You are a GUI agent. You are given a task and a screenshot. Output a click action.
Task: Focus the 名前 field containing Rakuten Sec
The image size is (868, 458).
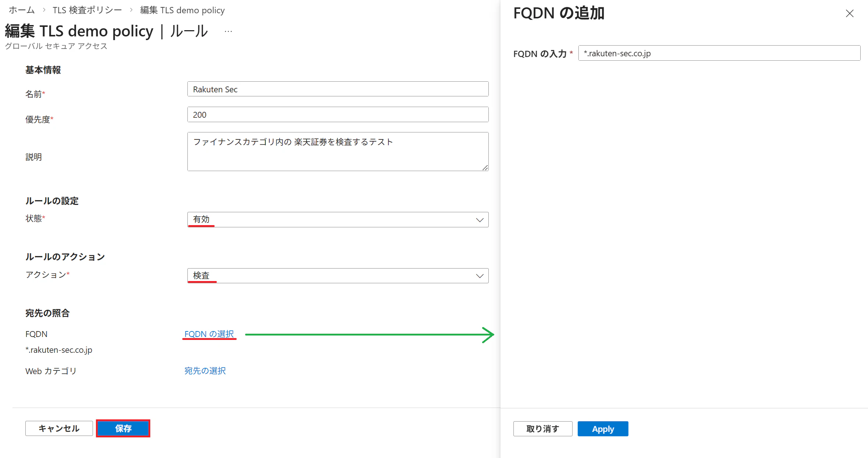337,89
